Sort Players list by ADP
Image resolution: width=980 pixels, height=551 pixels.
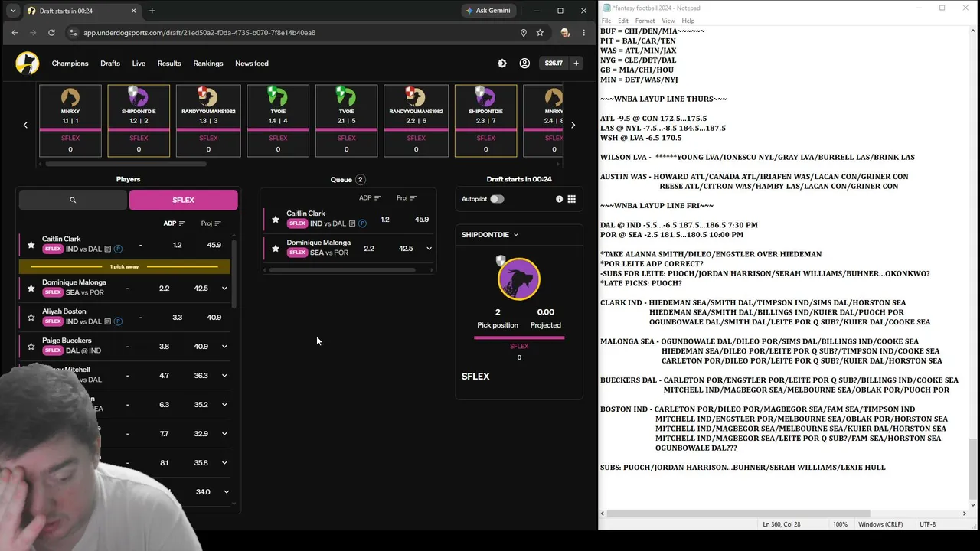click(x=174, y=223)
